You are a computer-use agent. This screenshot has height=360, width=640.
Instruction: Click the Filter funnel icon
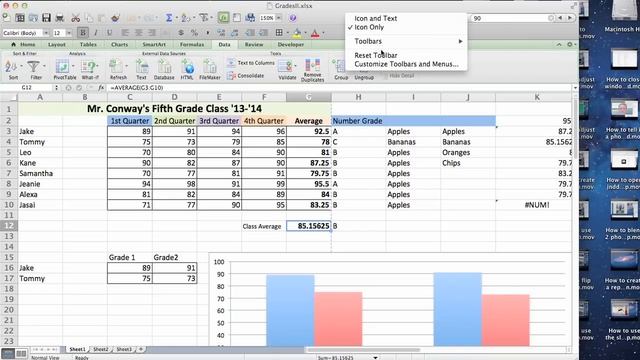point(33,67)
